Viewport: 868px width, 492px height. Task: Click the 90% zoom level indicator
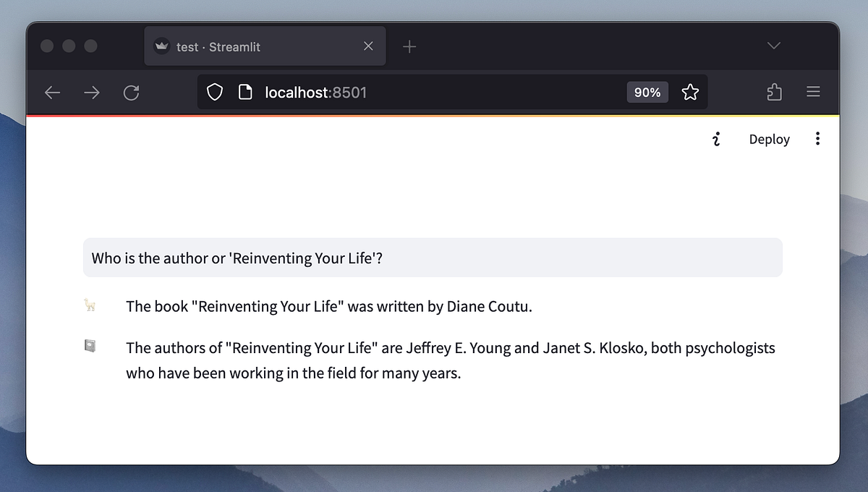tap(647, 92)
